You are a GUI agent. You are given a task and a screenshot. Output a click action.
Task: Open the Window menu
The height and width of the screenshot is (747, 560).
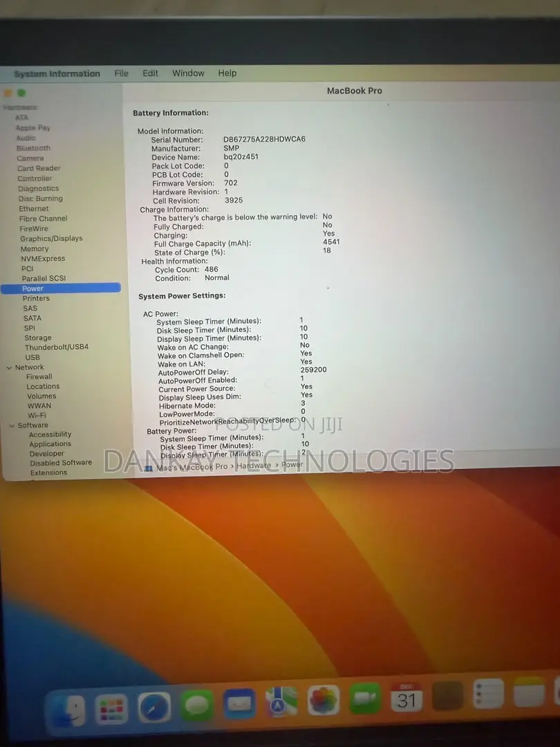pos(188,73)
